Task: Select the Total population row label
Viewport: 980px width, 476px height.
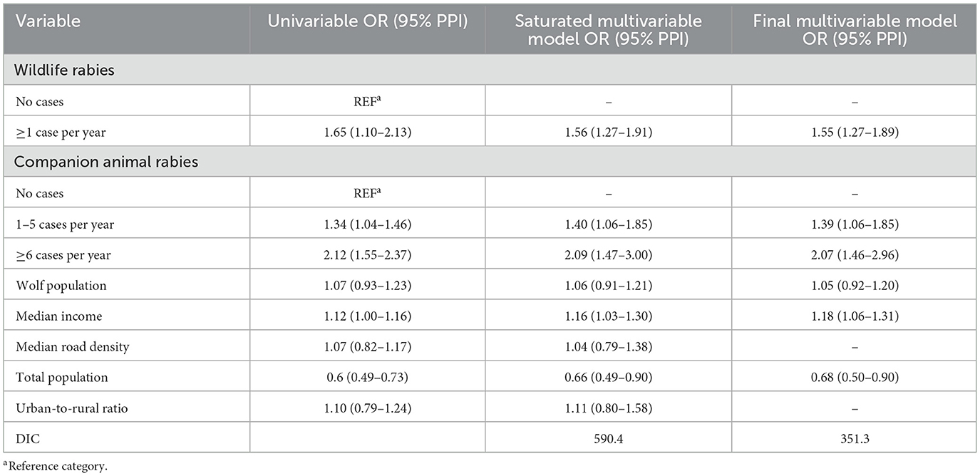Action: pyautogui.click(x=61, y=377)
